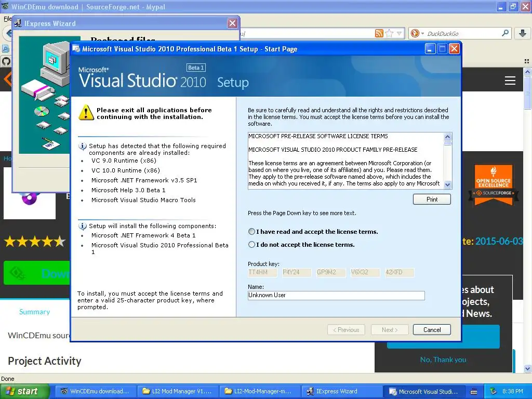This screenshot has height=399, width=532.
Task: Cancel the Visual Studio setup
Action: click(432, 330)
